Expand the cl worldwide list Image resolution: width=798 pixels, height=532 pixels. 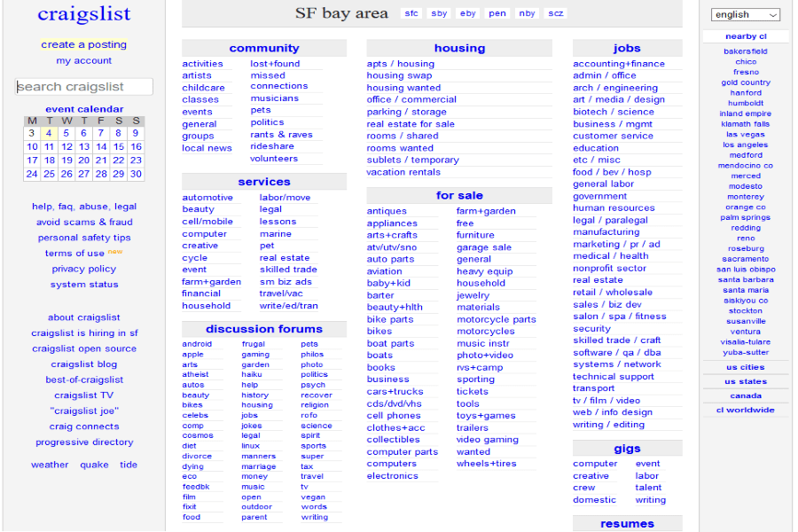pyautogui.click(x=745, y=410)
